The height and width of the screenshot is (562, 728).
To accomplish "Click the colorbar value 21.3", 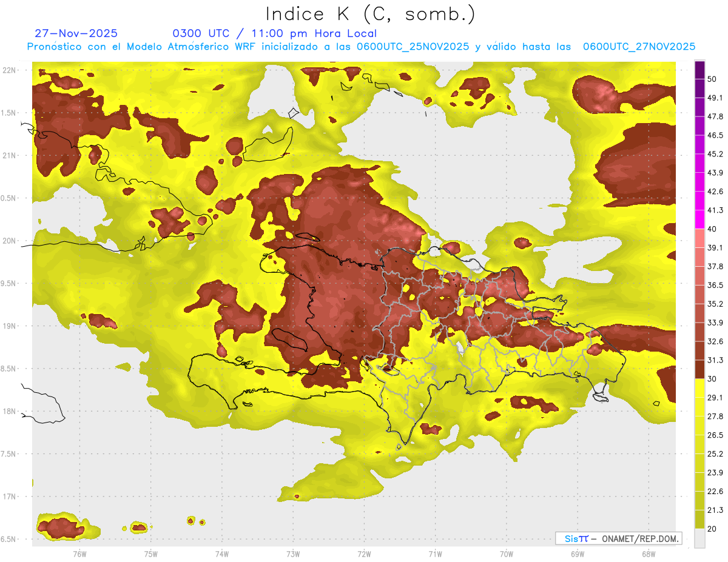I will click(x=715, y=510).
